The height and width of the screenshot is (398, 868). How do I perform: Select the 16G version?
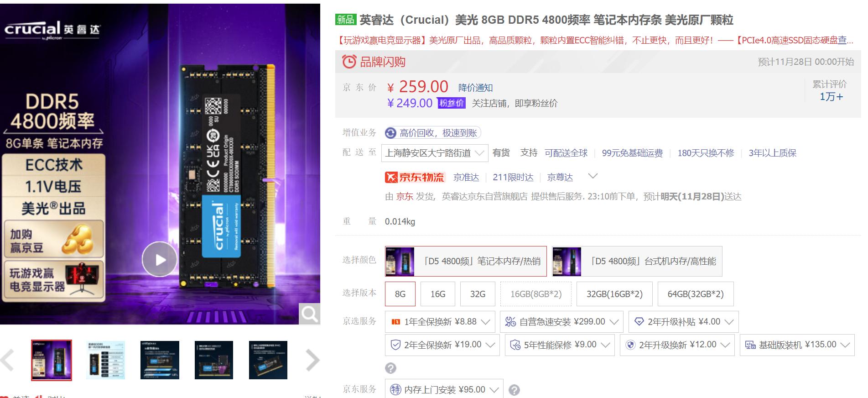[438, 294]
